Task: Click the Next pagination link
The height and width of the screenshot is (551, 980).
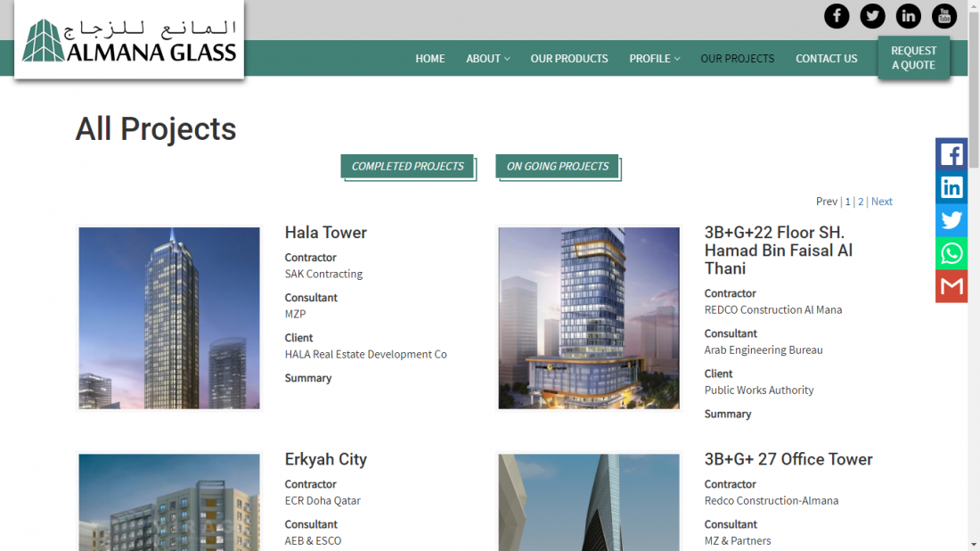Action: [x=882, y=201]
